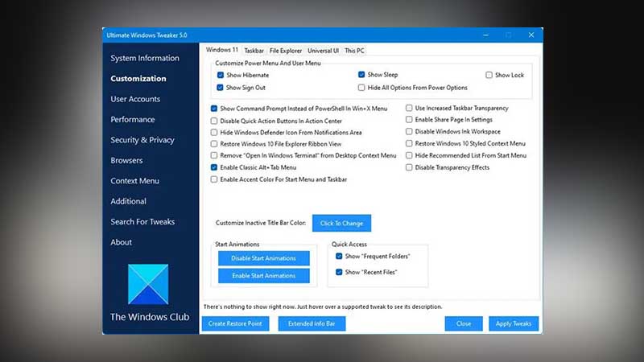644x362 pixels.
Task: Close the window with title bar X
Action: click(531, 35)
